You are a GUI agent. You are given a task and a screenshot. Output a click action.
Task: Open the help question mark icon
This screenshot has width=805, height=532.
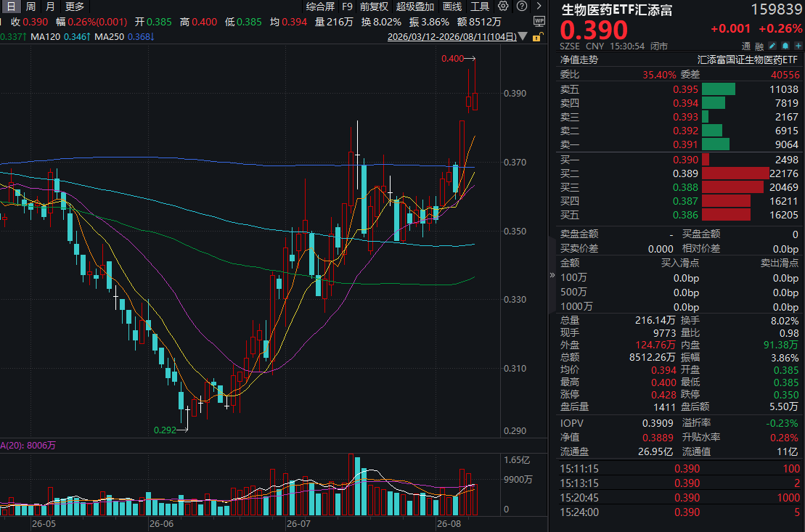click(x=522, y=6)
